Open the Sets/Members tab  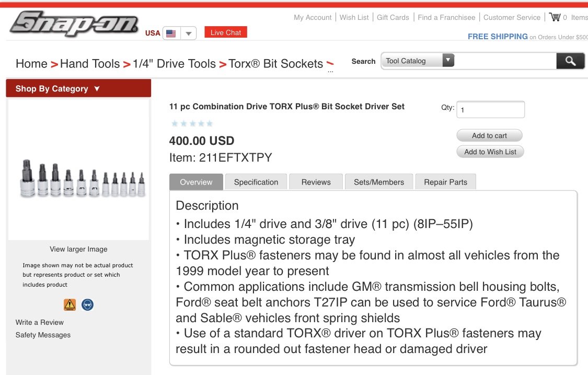point(379,182)
